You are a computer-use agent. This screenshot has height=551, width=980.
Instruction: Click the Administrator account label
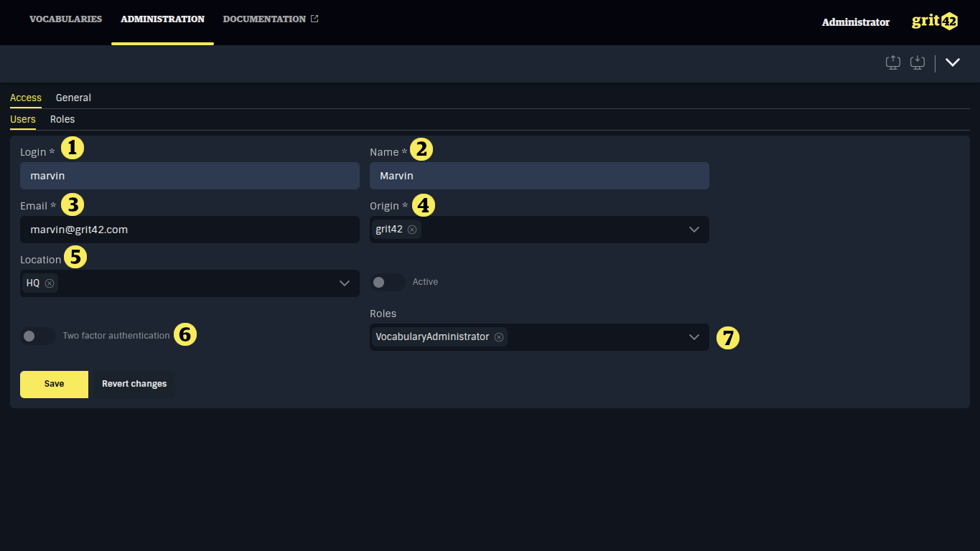pyautogui.click(x=855, y=22)
